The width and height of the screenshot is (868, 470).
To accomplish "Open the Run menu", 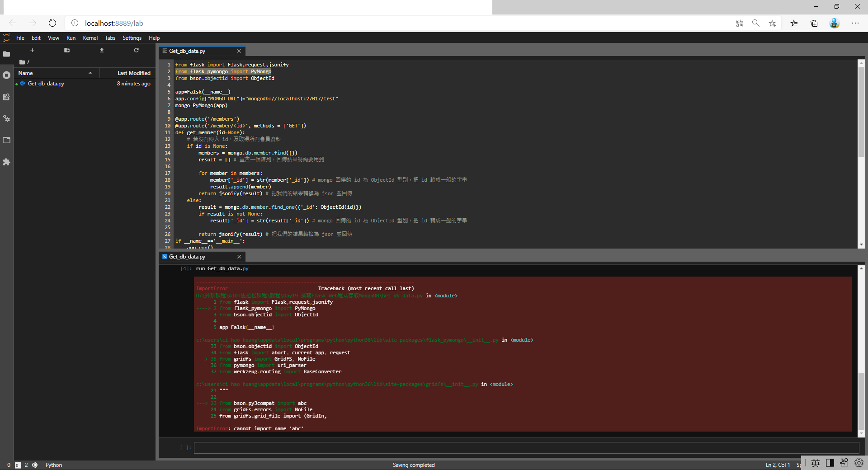I will pos(71,38).
